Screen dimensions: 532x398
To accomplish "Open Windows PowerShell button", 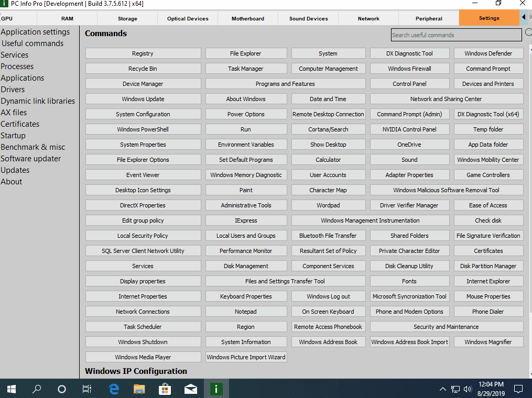I will (143, 129).
